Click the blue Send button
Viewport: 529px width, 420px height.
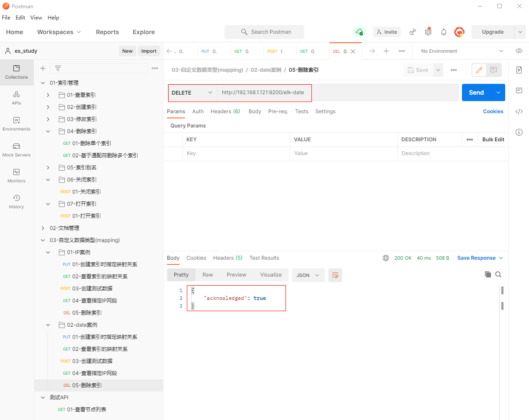[476, 92]
